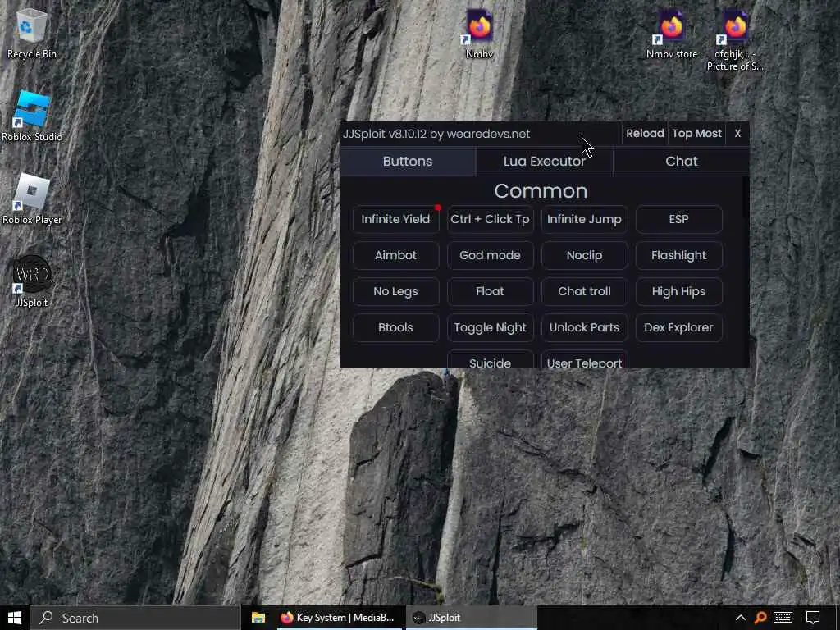Turn on ESP
The height and width of the screenshot is (630, 840).
[x=678, y=219]
